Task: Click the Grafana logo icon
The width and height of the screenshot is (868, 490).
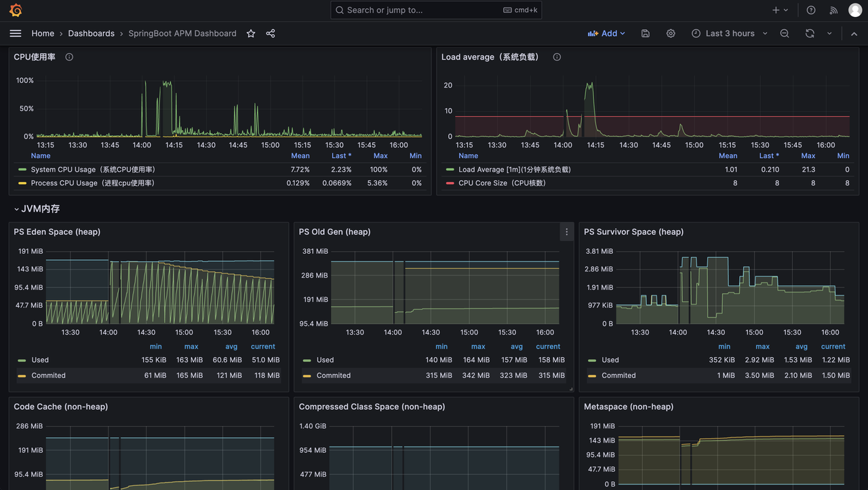Action: pos(16,10)
